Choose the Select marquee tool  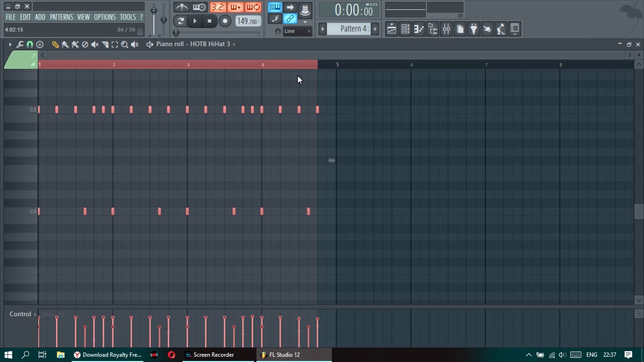115,44
